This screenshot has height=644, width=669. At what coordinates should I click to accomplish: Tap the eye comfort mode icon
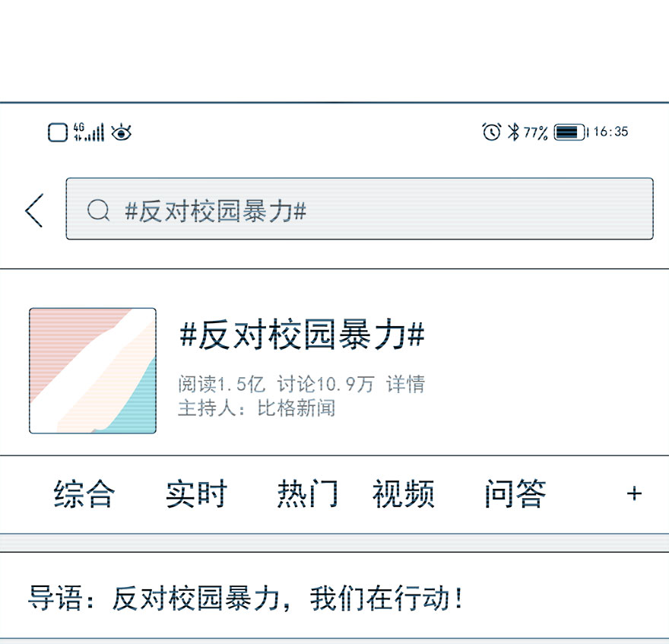[121, 132]
